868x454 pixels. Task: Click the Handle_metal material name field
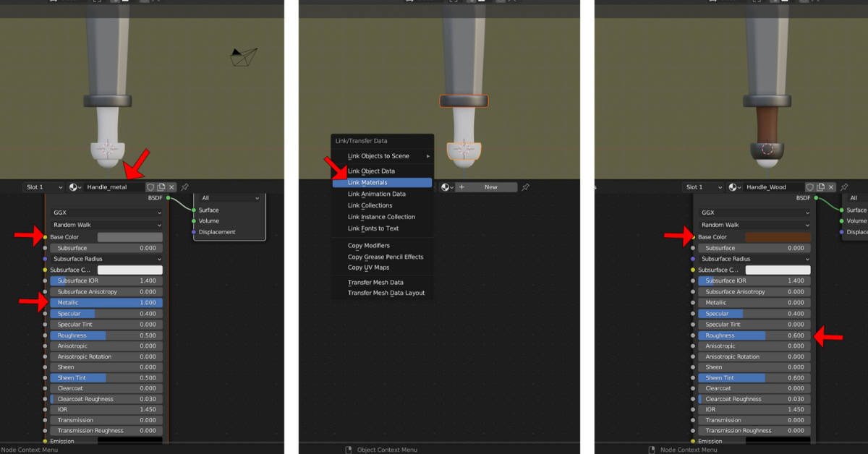116,187
